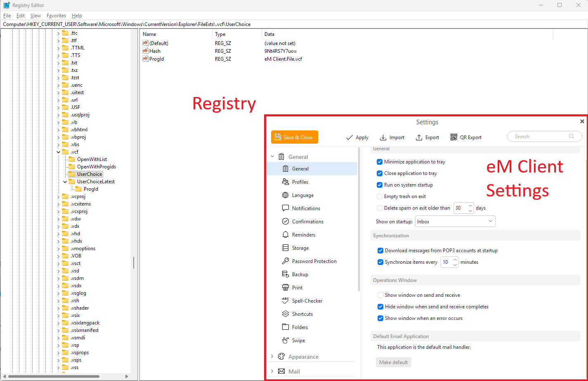
Task: Click the Mail envelope icon
Action: coord(281,372)
